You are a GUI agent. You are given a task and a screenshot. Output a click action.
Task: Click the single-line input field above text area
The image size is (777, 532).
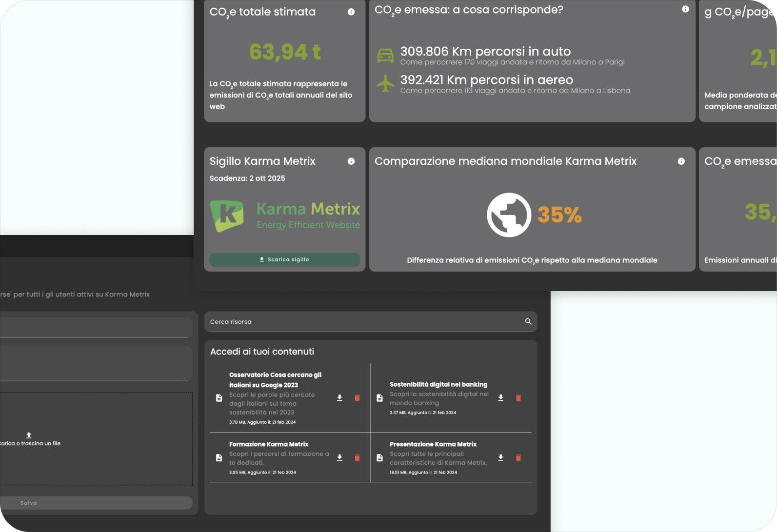(96, 327)
